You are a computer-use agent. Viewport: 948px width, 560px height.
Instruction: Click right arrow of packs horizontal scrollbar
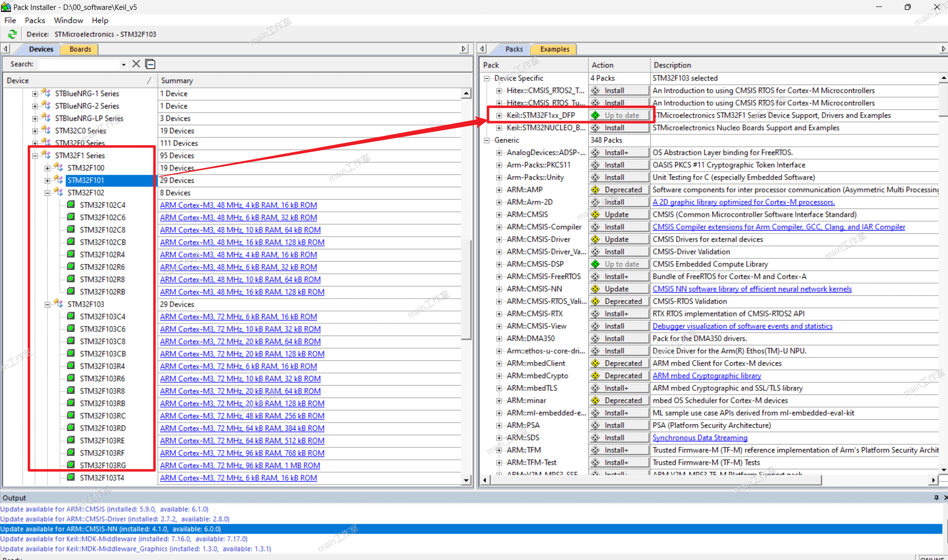click(x=933, y=480)
